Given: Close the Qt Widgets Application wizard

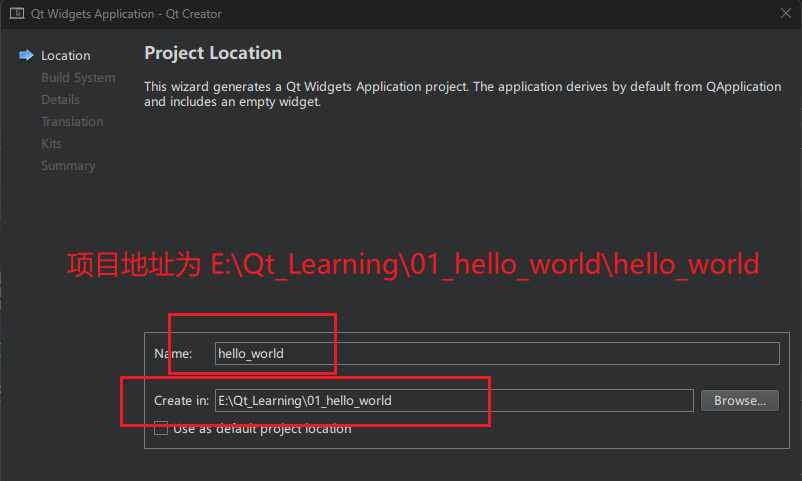Looking at the screenshot, I should click(785, 14).
